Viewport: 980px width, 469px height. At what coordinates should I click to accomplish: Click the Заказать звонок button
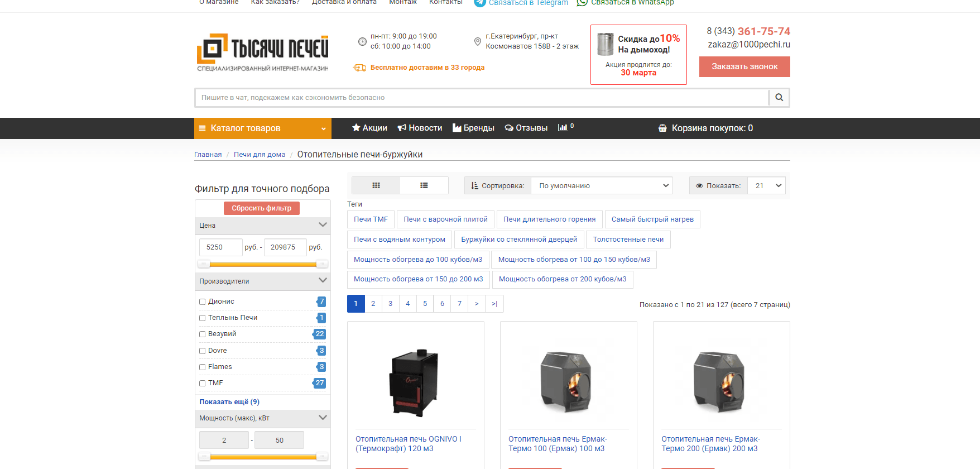click(744, 66)
